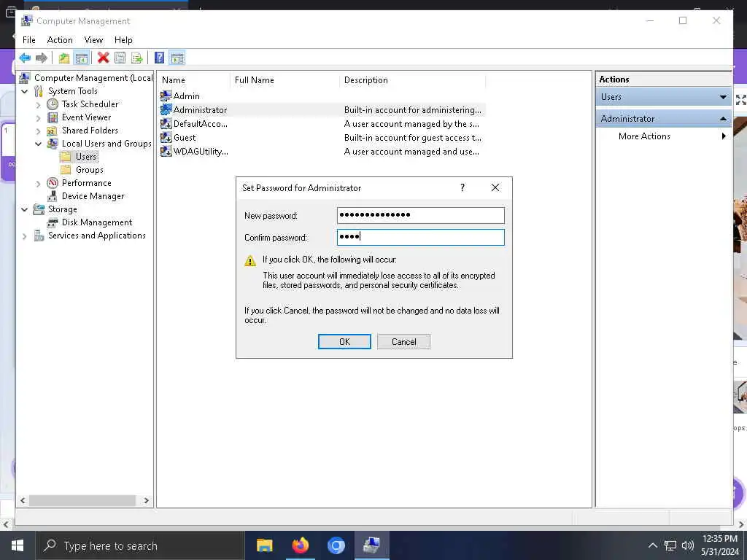
Task: Click the taskbar clock and date
Action: point(720,545)
